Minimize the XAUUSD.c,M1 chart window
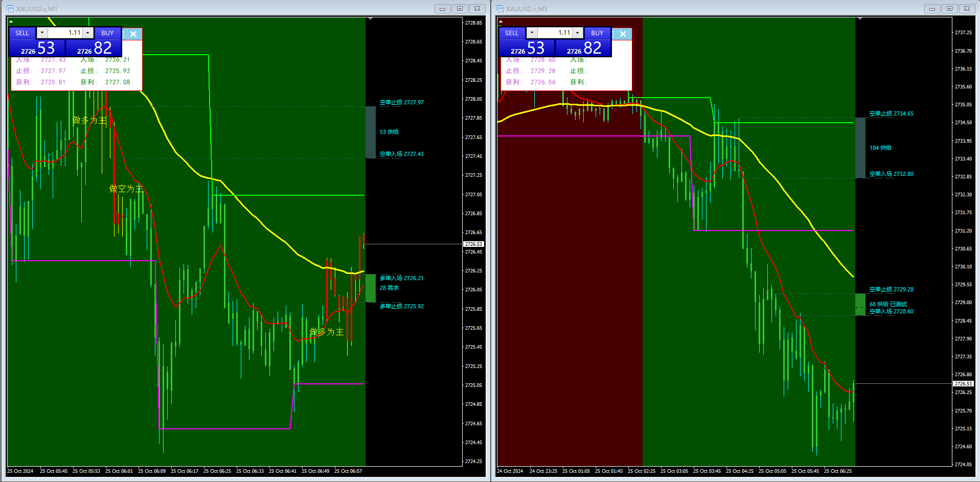Image resolution: width=980 pixels, height=482 pixels. coord(442,9)
